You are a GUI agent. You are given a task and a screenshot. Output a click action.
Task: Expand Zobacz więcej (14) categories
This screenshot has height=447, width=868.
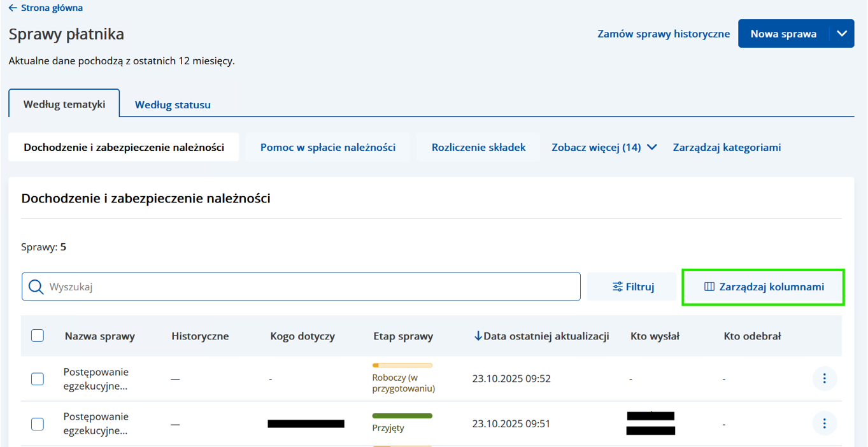[604, 147]
